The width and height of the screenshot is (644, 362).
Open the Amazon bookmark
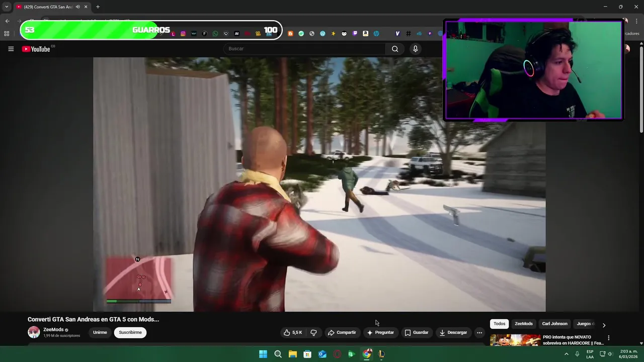(x=365, y=34)
